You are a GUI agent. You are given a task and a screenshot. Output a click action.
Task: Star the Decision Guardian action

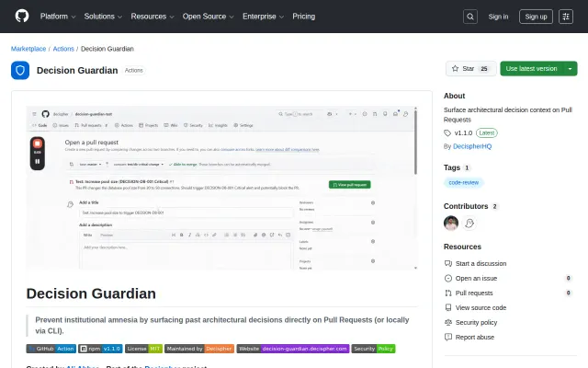coord(471,69)
